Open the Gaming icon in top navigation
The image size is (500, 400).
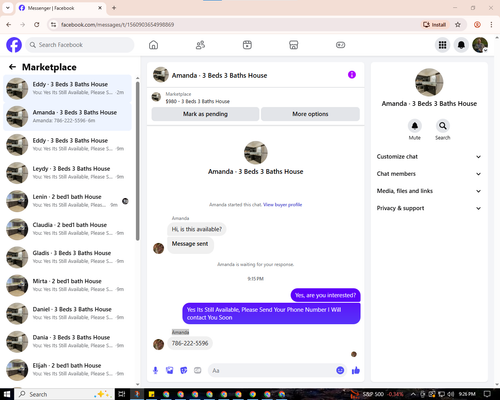click(340, 45)
